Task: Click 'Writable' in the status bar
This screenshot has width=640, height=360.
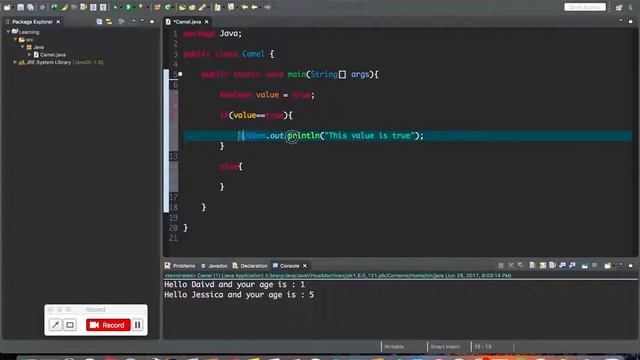Action: pos(394,347)
